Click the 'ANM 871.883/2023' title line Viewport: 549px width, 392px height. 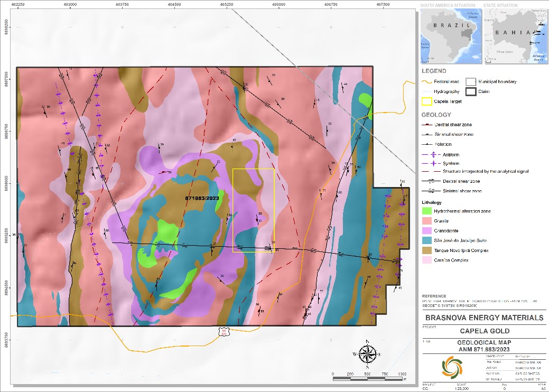click(485, 349)
